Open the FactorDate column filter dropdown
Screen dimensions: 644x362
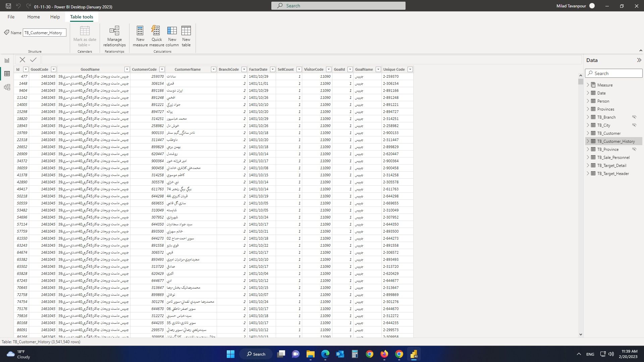click(273, 69)
